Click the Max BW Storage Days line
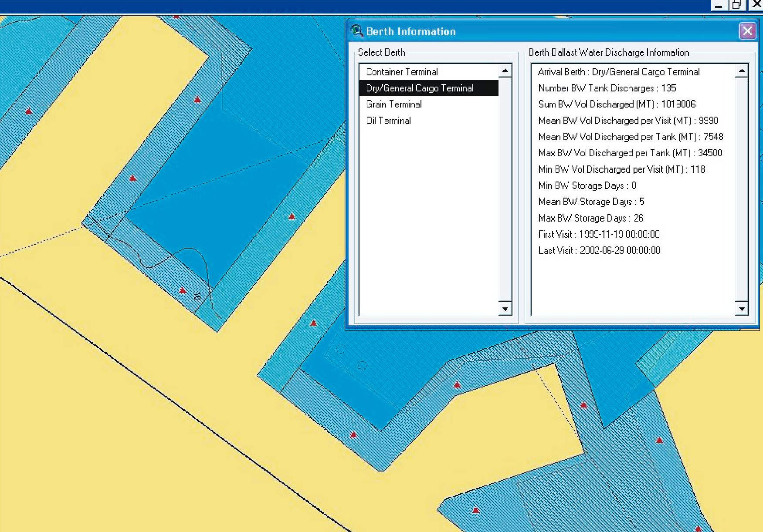 click(x=590, y=218)
